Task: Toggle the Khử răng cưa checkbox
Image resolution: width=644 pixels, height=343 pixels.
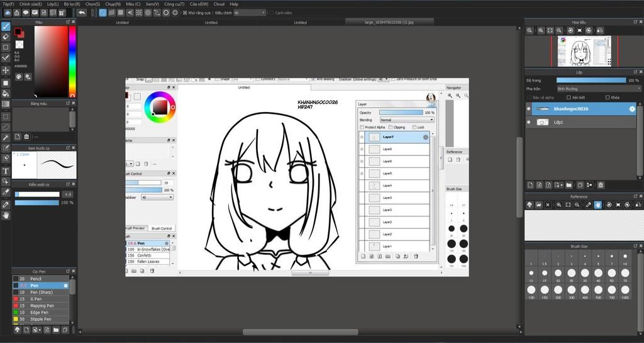Action: pyautogui.click(x=185, y=13)
